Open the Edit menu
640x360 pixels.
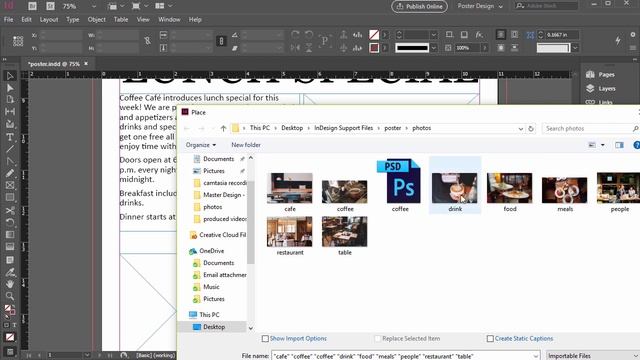click(x=27, y=20)
